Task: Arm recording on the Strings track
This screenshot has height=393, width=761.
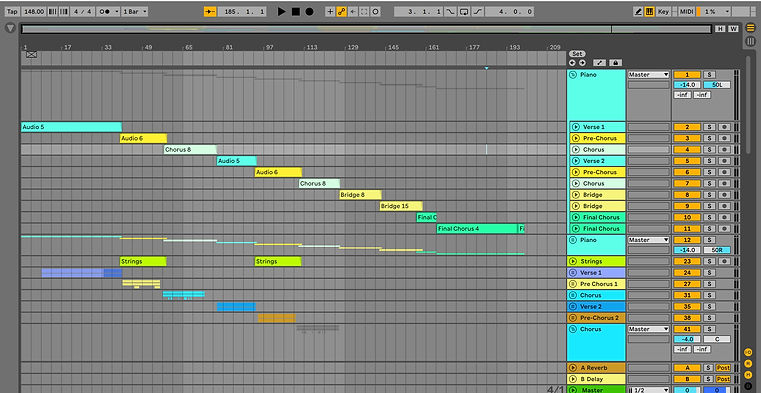Action: [x=724, y=261]
